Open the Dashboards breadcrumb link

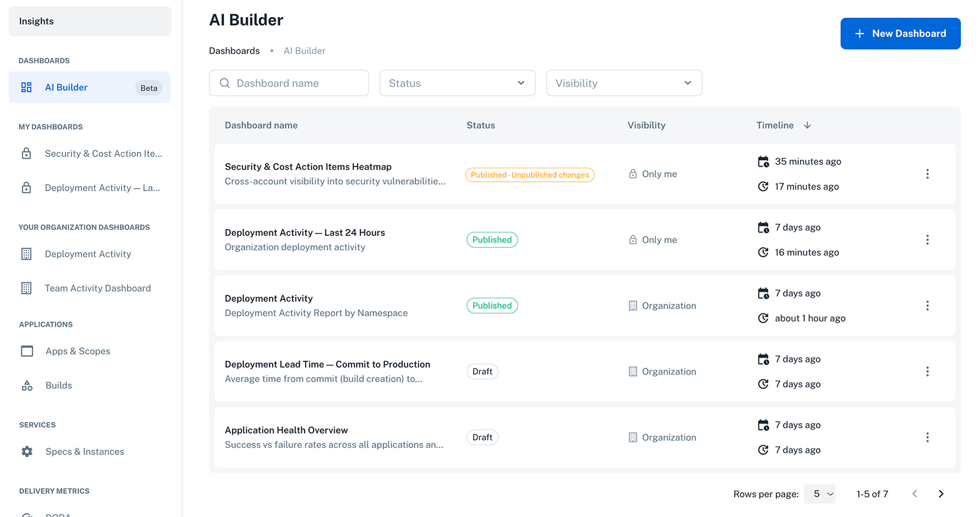click(x=234, y=50)
